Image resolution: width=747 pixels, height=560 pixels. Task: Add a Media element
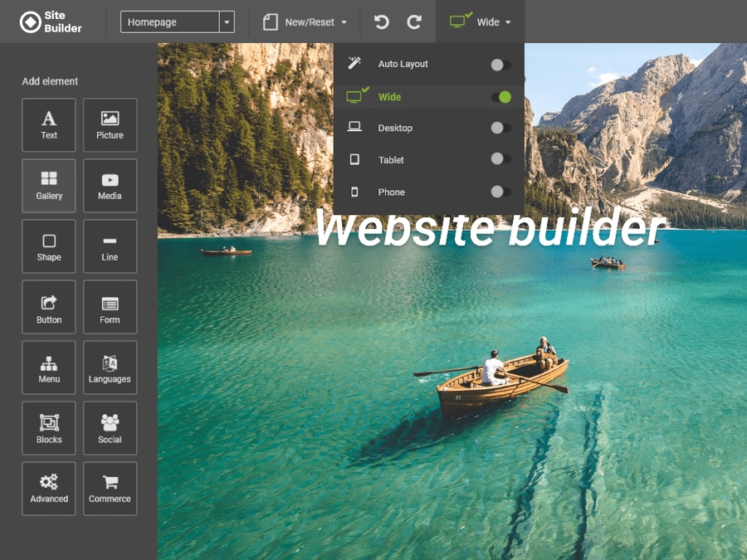(x=110, y=186)
